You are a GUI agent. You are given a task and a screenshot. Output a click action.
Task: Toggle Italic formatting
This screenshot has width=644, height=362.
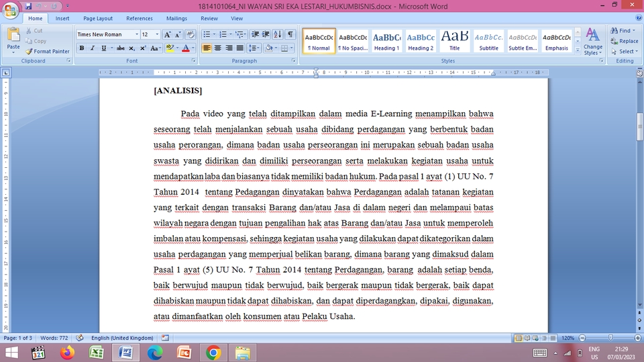click(x=93, y=48)
